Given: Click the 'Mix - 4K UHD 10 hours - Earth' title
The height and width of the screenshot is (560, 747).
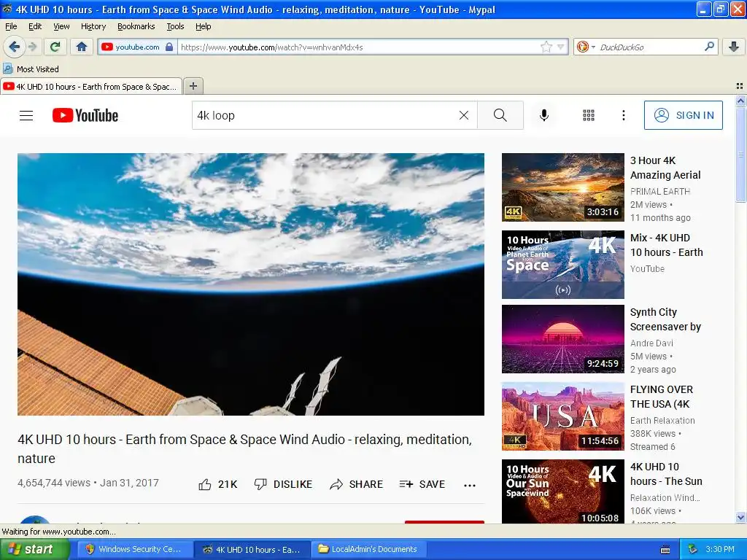Looking at the screenshot, I should click(667, 245).
